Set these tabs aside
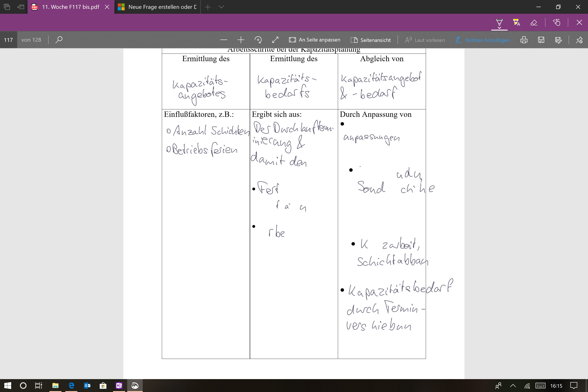 tap(21, 7)
